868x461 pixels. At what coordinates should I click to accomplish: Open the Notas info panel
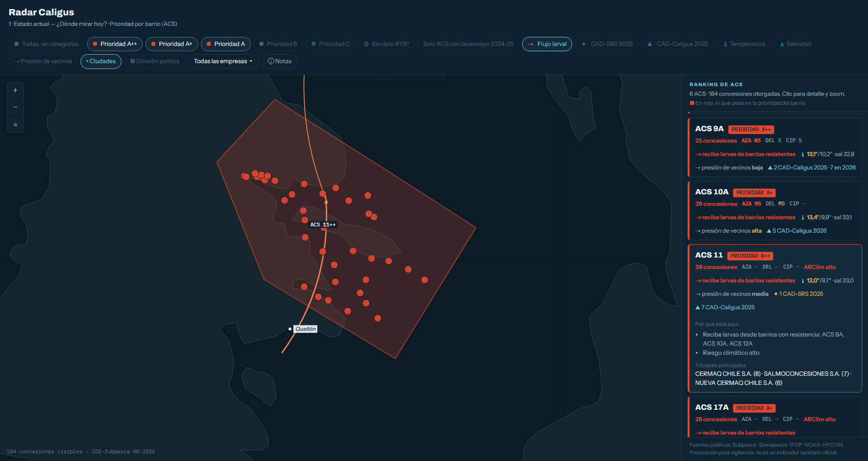(279, 61)
